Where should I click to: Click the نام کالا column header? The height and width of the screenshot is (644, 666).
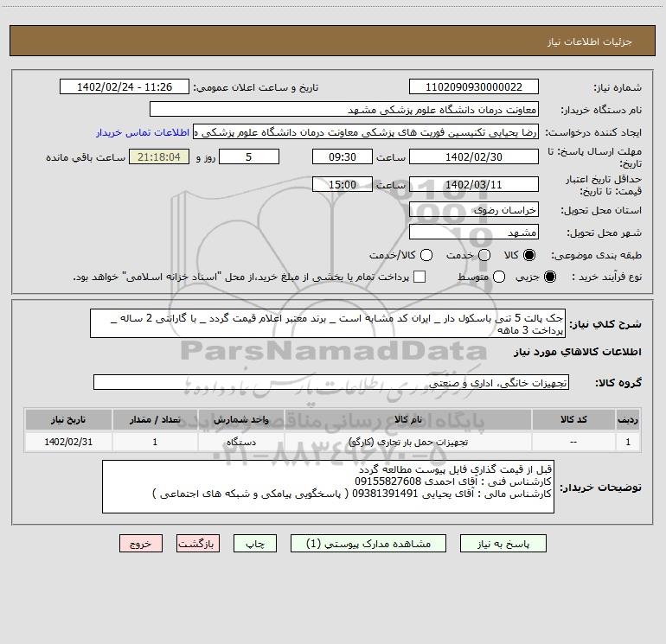pos(407,419)
